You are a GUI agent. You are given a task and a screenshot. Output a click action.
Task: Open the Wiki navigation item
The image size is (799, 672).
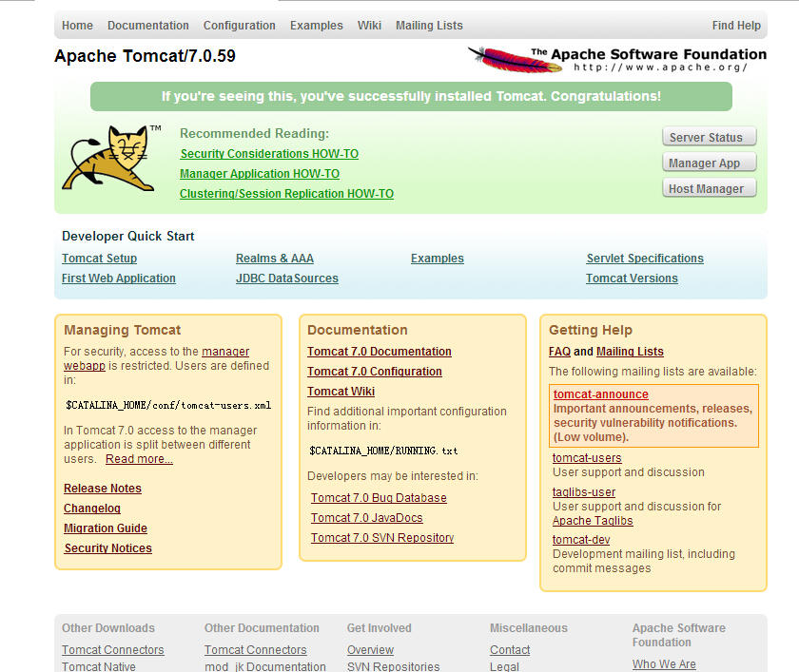[369, 26]
